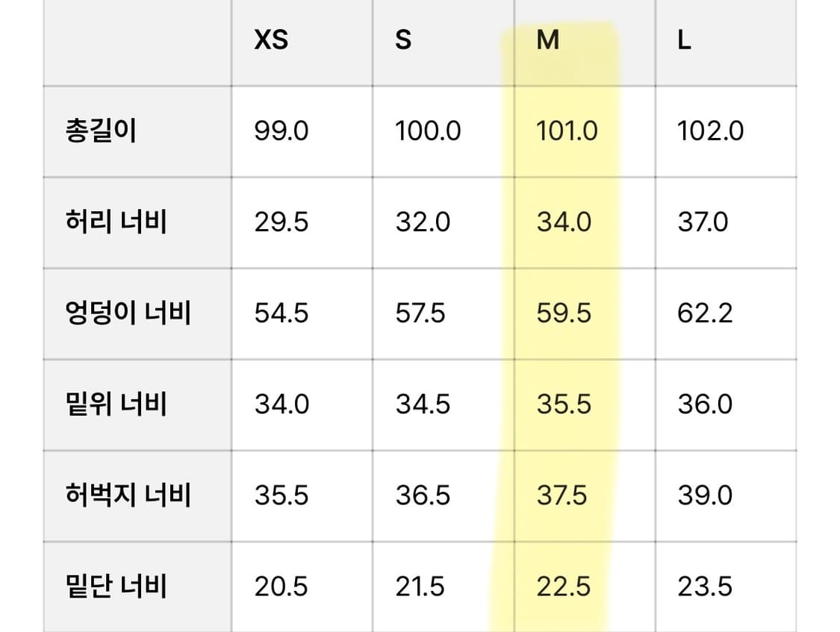Viewport: 840px width, 632px height.
Task: Click the S column header
Action: coord(403,40)
